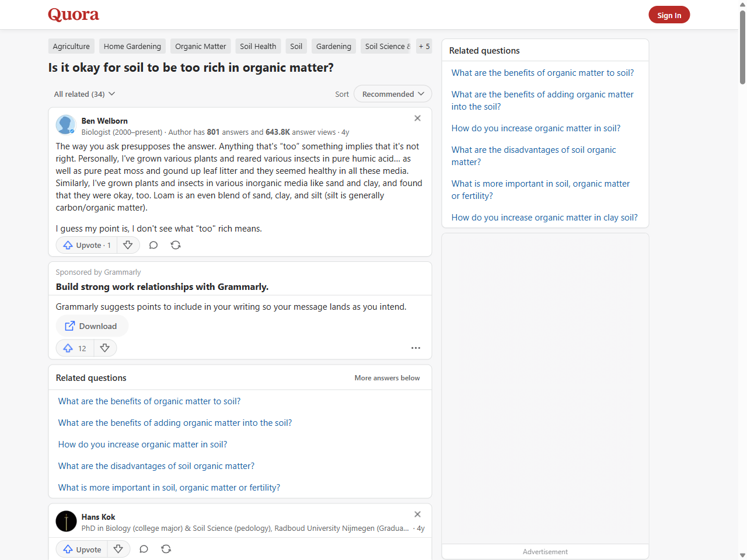Open more options on the Grammarly ad
The image size is (747, 560).
416,348
